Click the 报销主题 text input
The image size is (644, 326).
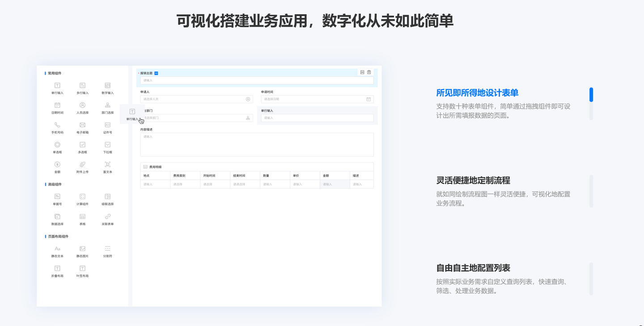[x=257, y=80]
